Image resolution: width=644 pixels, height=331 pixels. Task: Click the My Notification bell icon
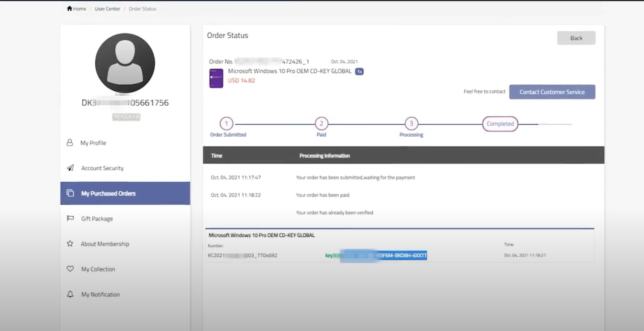pos(70,294)
